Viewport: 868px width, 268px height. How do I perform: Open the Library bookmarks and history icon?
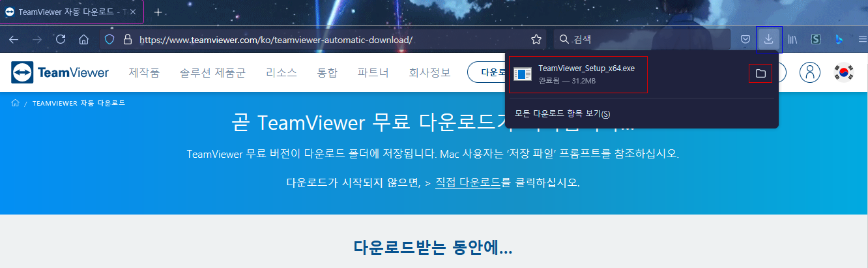pos(793,39)
